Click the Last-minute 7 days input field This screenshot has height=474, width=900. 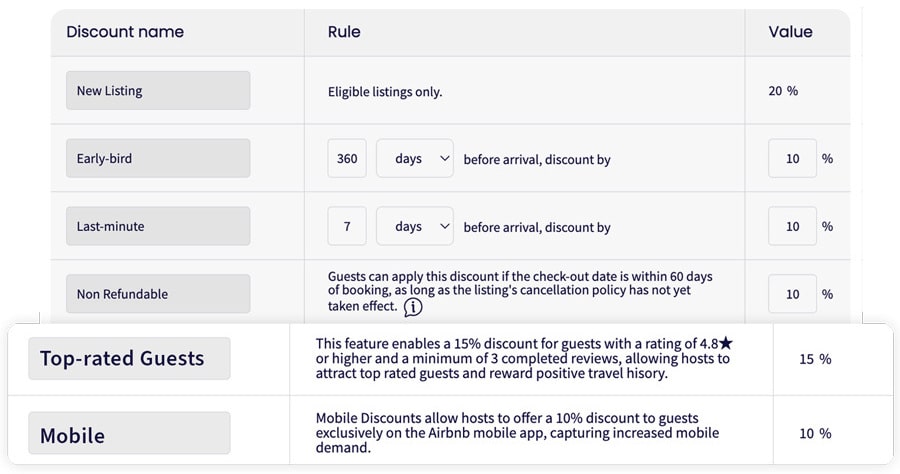coord(347,226)
